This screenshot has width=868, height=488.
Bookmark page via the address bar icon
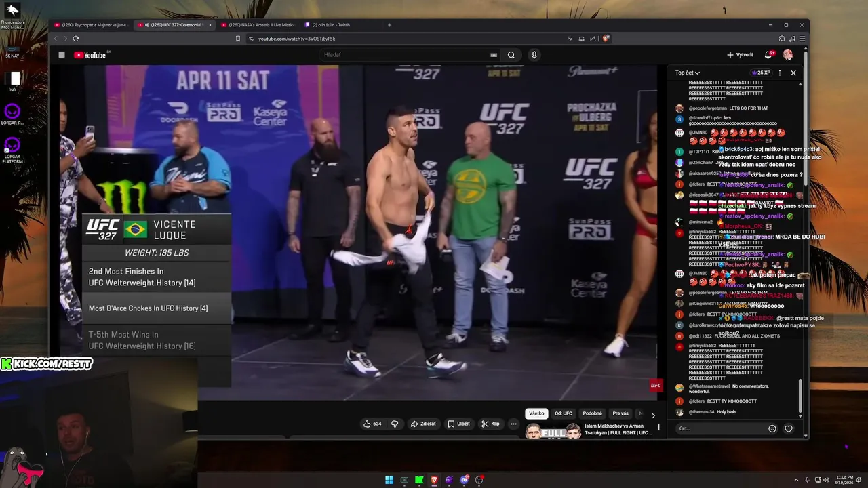pos(238,39)
